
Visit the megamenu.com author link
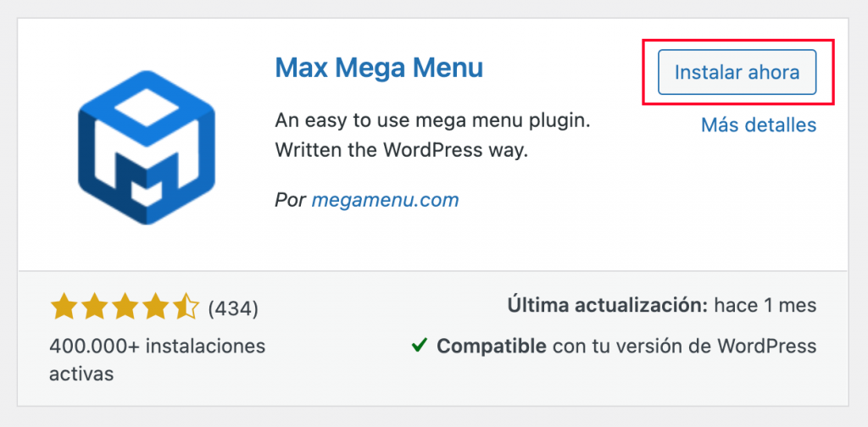tap(385, 201)
